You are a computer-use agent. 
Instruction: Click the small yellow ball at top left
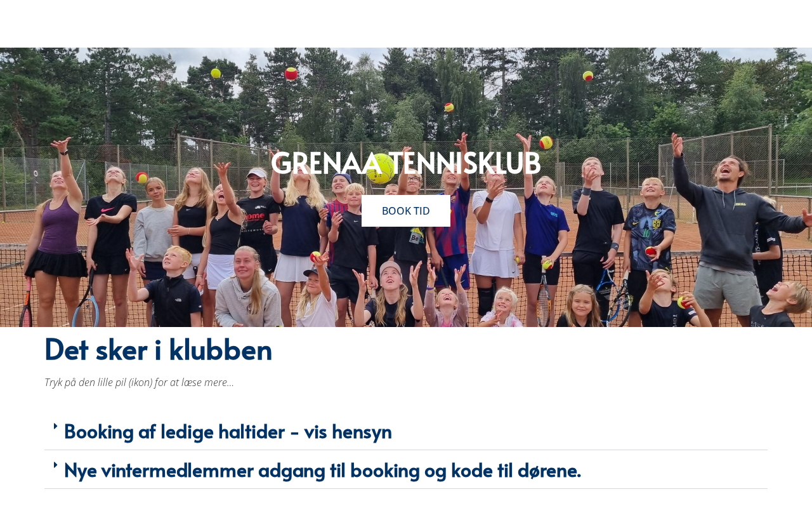click(x=216, y=73)
